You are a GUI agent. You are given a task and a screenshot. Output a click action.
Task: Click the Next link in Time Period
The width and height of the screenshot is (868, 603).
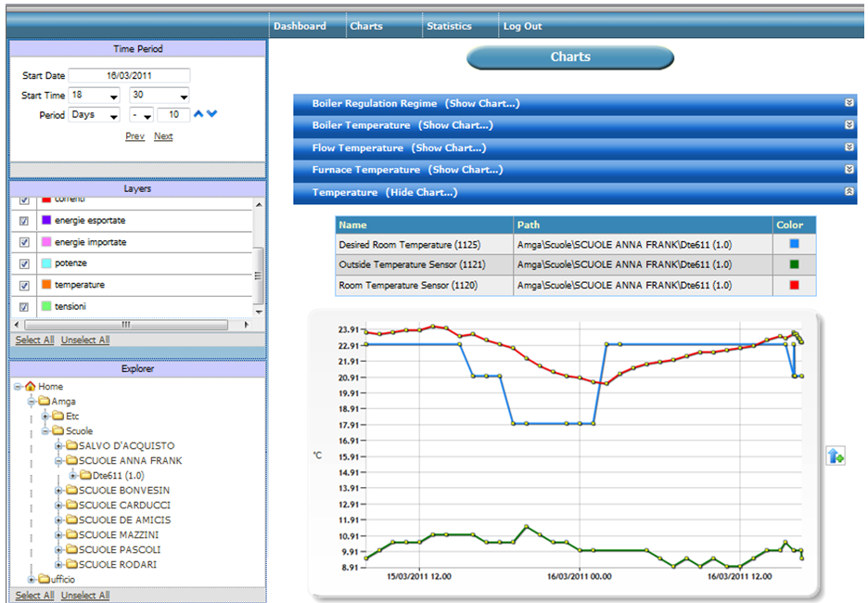coord(163,136)
